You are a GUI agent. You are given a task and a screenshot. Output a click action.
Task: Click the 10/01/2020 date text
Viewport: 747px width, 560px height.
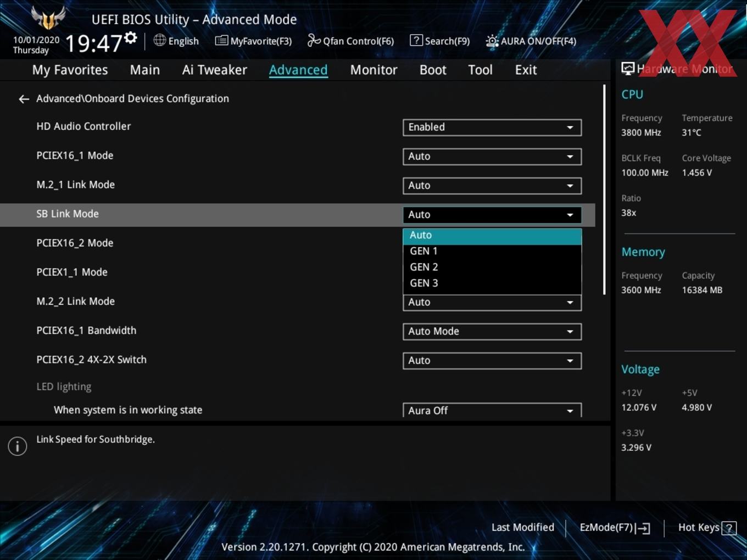tap(36, 40)
